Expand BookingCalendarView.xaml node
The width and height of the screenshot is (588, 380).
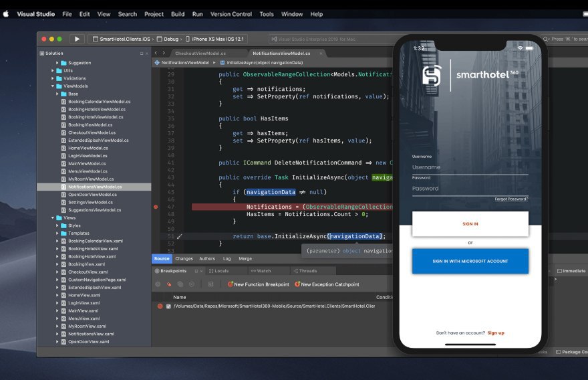tap(57, 241)
